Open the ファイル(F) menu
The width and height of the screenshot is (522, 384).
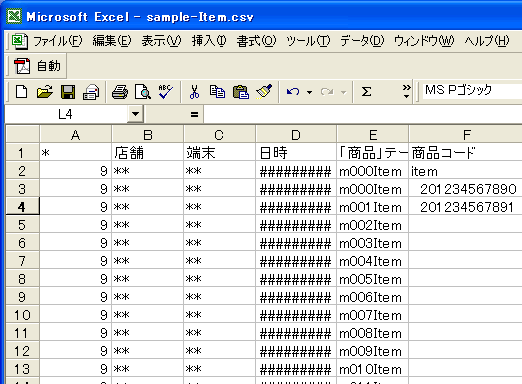tap(58, 41)
